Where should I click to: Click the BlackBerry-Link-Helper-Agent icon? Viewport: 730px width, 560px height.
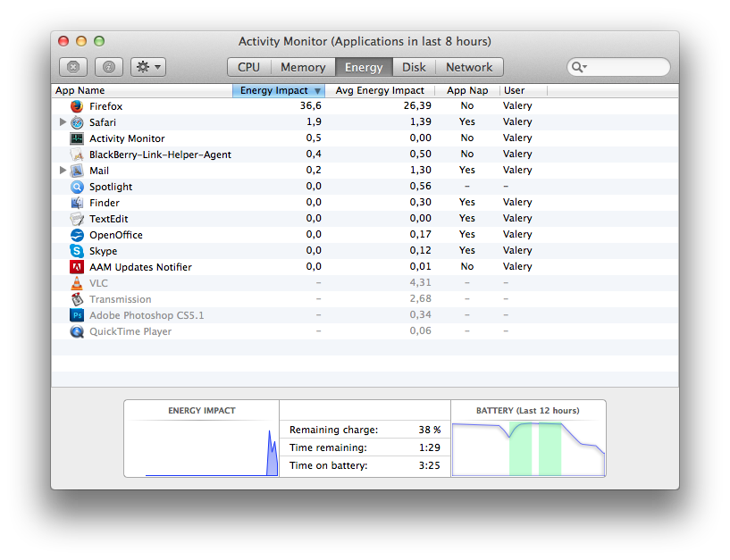pos(77,155)
